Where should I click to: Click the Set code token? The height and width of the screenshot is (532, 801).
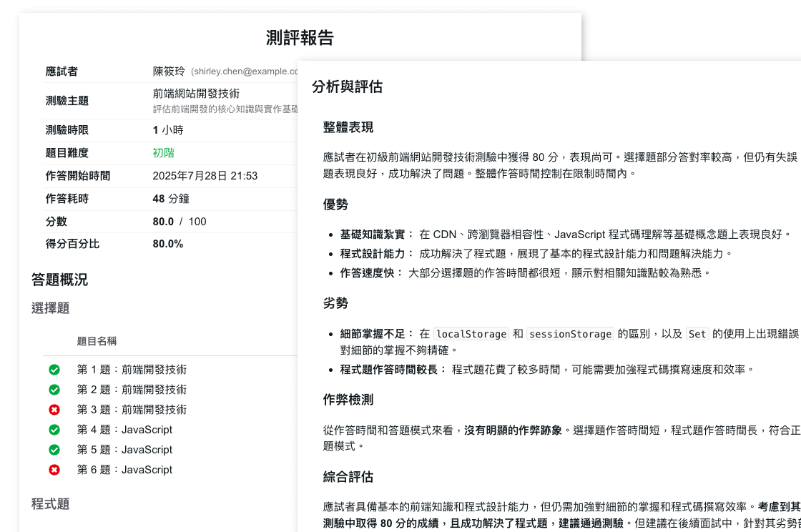click(x=697, y=334)
